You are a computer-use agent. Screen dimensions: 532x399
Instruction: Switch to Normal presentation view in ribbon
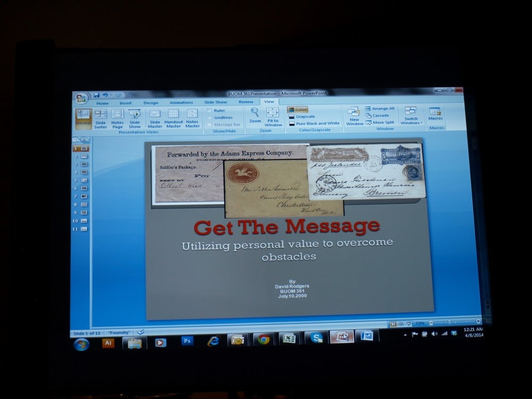tap(83, 118)
